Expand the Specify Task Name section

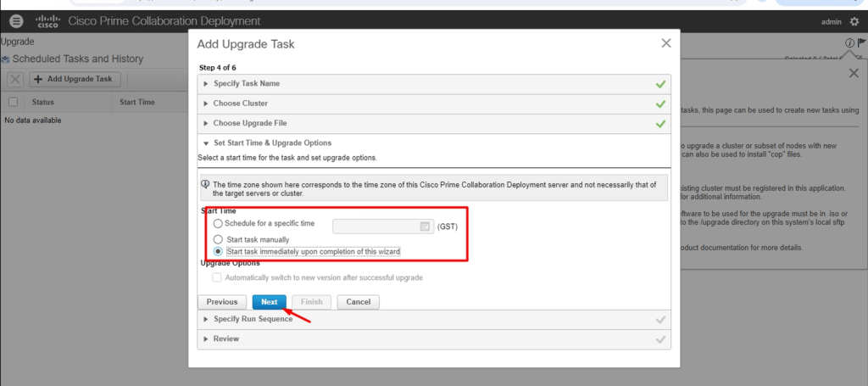(x=246, y=84)
